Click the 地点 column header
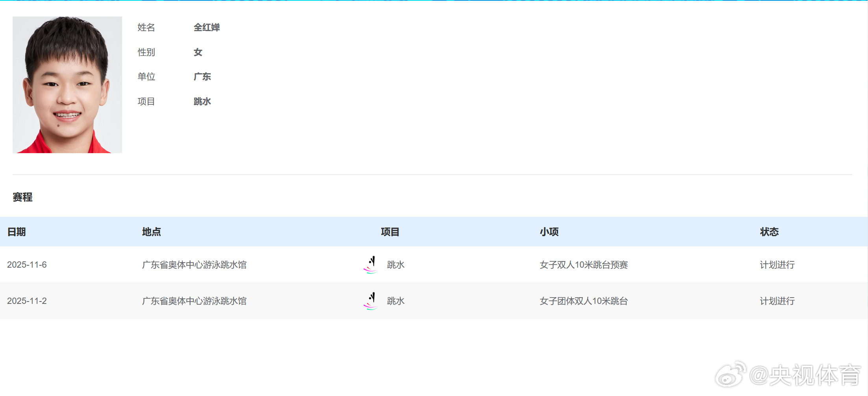The height and width of the screenshot is (396, 868). (151, 232)
